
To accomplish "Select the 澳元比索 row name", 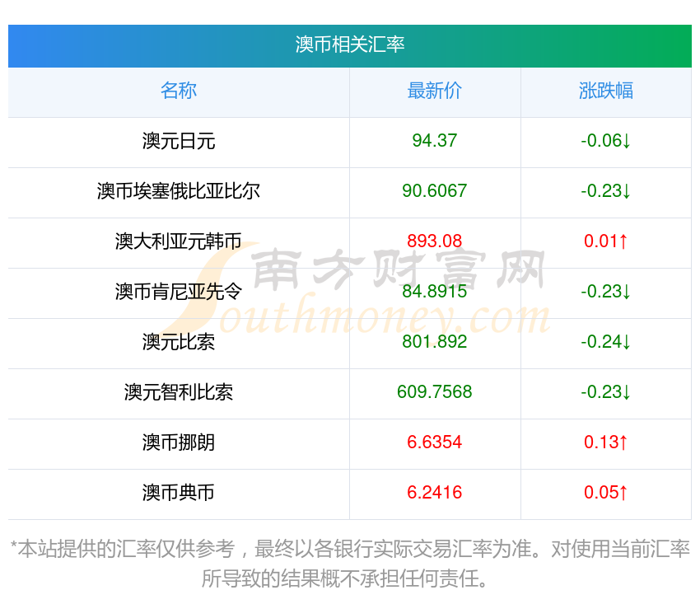I will pos(179,342).
